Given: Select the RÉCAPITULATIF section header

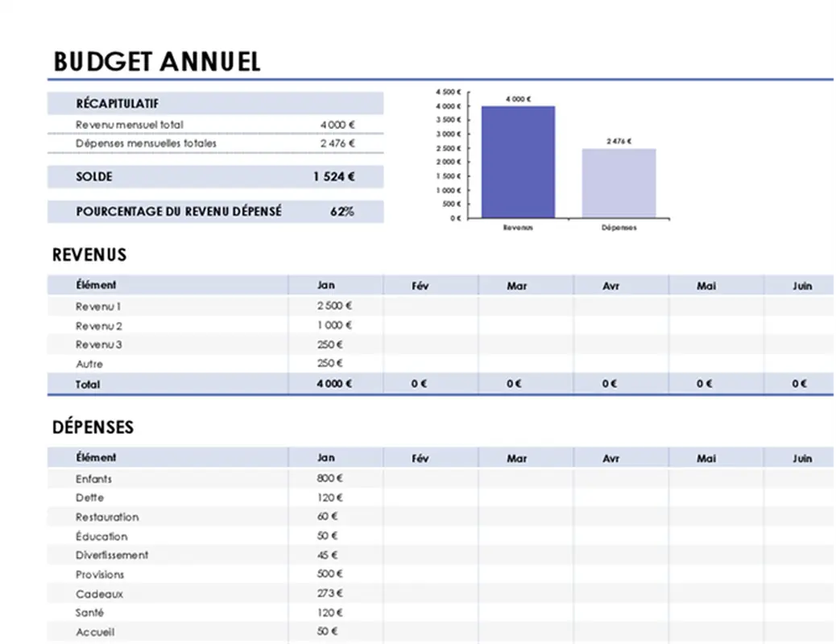Looking at the screenshot, I should 117,103.
